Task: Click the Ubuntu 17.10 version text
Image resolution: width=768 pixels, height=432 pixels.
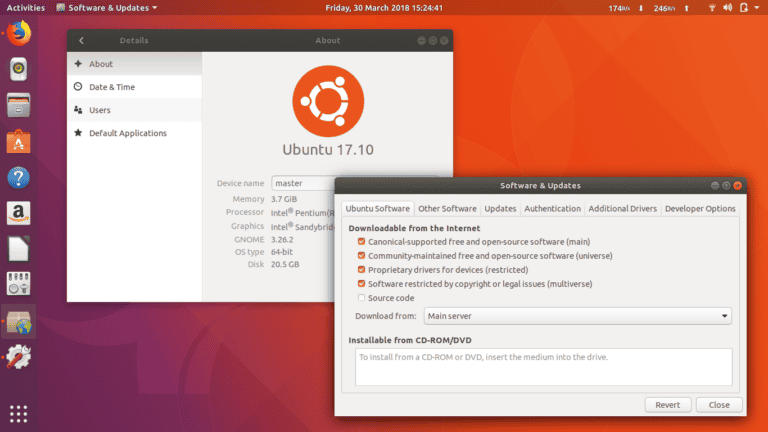Action: [328, 149]
